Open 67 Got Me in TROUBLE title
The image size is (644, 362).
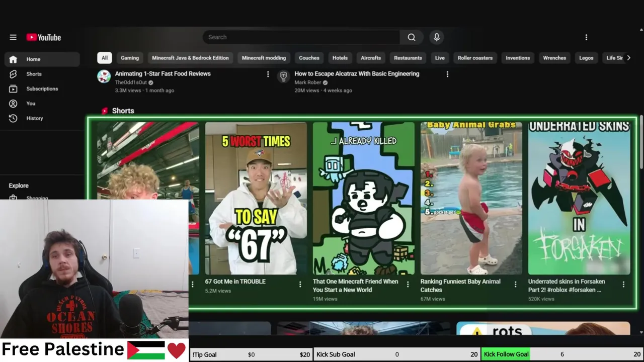(x=235, y=282)
